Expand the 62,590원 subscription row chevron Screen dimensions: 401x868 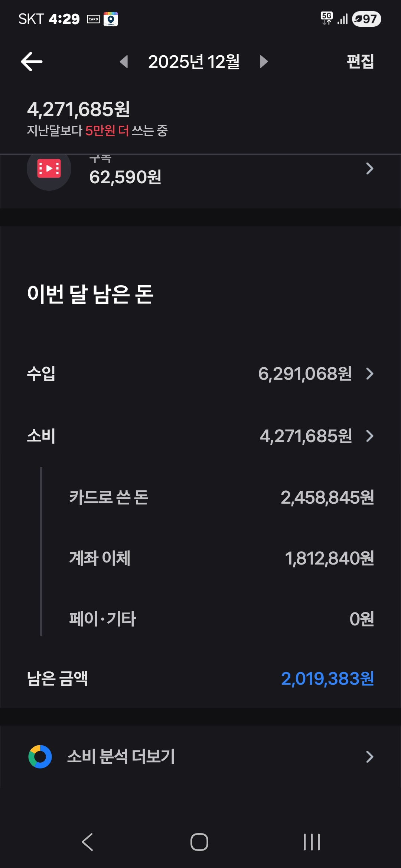369,169
